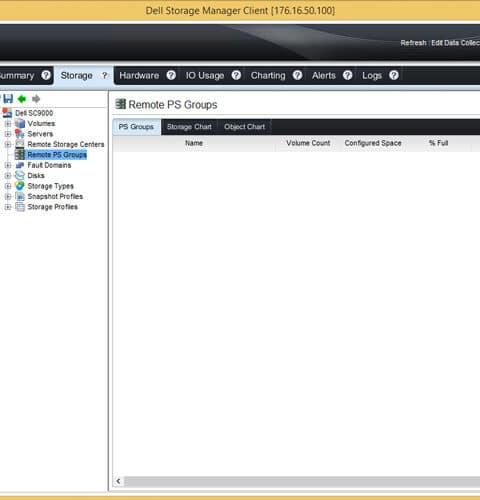
Task: Sort by the Volume Count column header
Action: pyautogui.click(x=308, y=143)
